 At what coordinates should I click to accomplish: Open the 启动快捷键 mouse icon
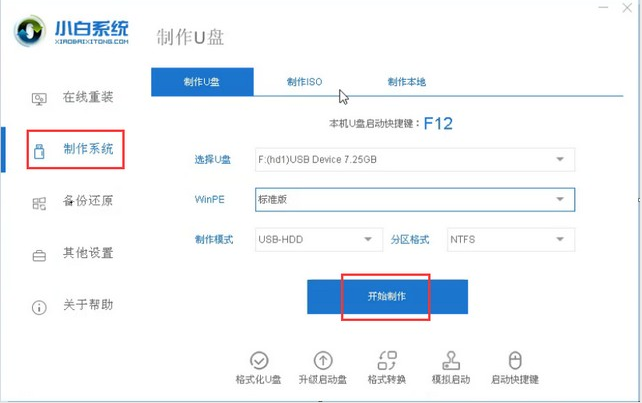pyautogui.click(x=515, y=360)
